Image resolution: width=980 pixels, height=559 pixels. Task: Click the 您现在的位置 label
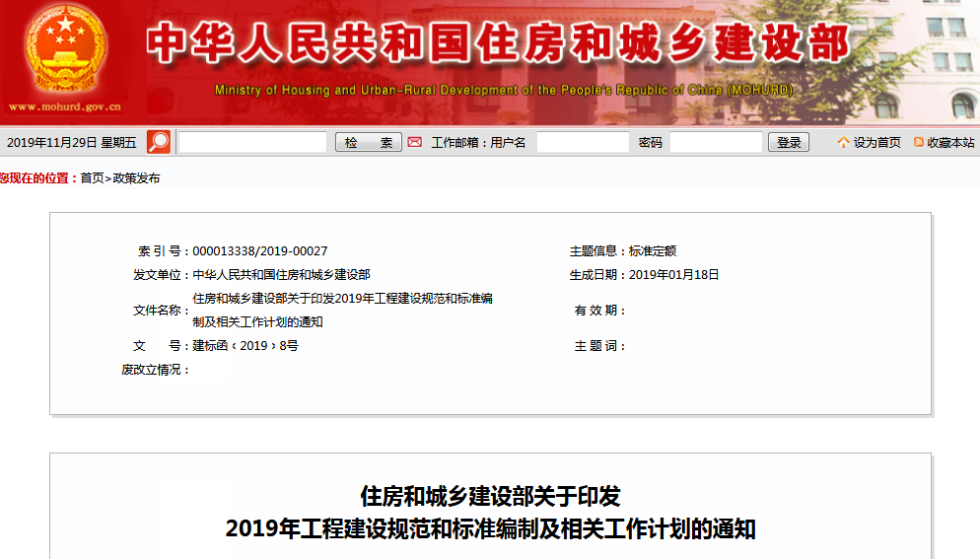pos(38,178)
